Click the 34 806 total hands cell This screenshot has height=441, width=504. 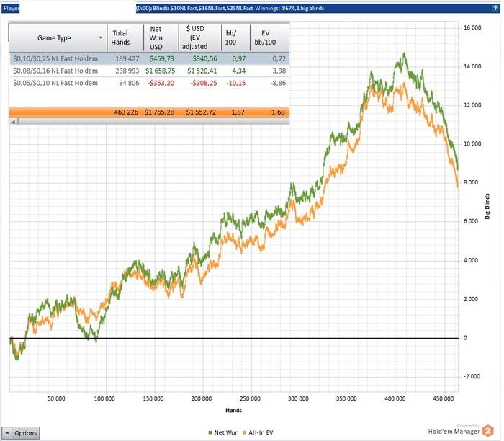click(129, 83)
